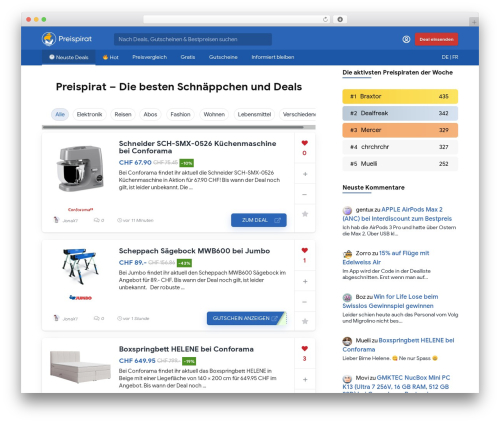Open Gratis menu item
This screenshot has height=423, width=500.
(188, 57)
